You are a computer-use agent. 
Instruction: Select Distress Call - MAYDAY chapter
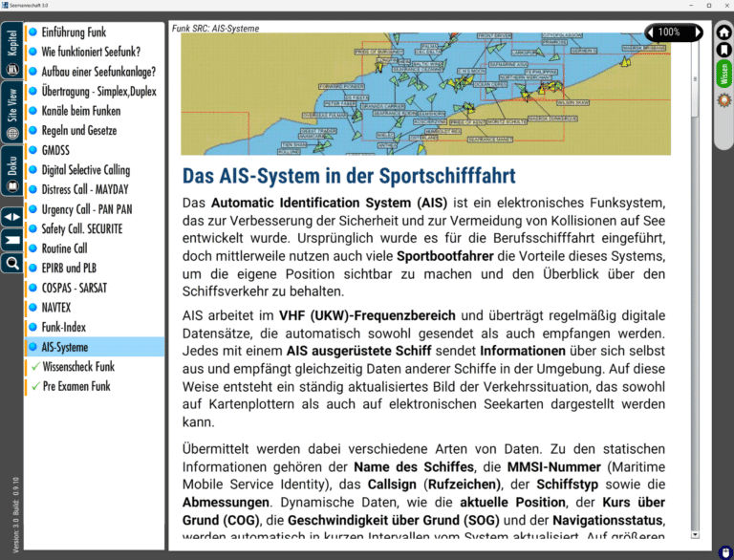[x=94, y=189]
